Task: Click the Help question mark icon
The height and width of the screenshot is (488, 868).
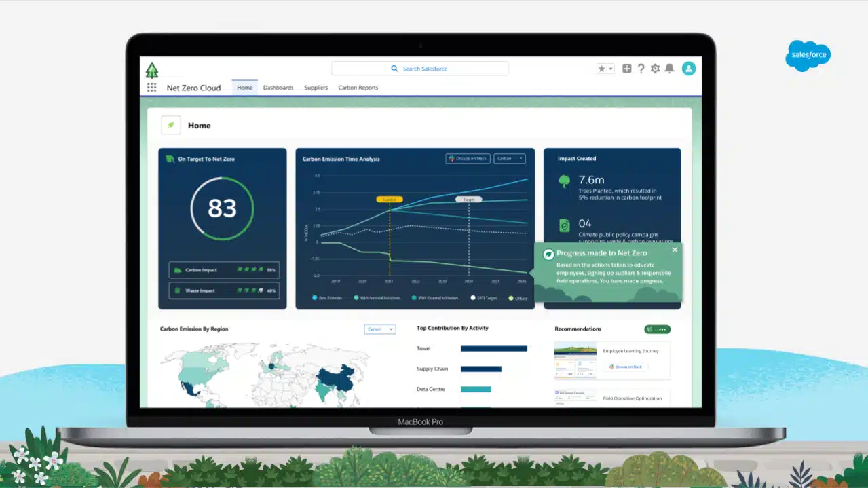Action: [x=640, y=68]
